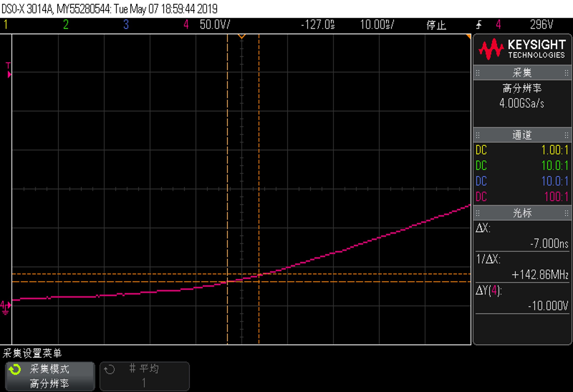The height and width of the screenshot is (392, 573).
Task: Click the 10.00 ns/ timebase readout
Action: tap(377, 25)
